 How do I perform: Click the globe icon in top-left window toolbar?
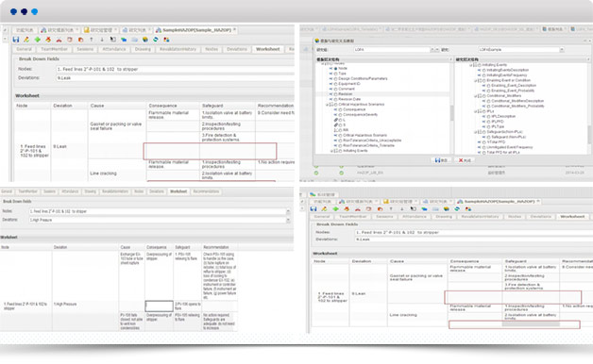[145, 40]
